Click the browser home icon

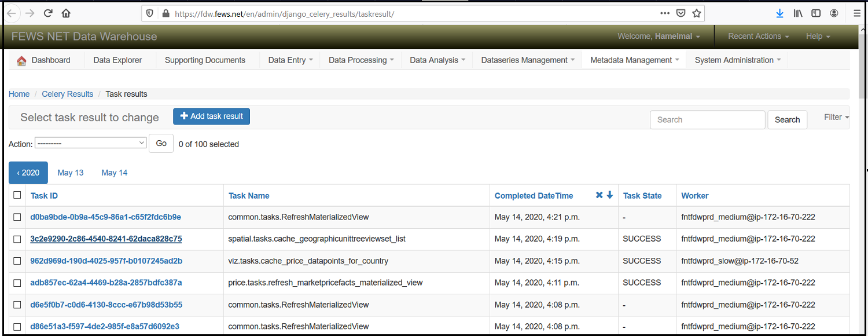coord(66,13)
